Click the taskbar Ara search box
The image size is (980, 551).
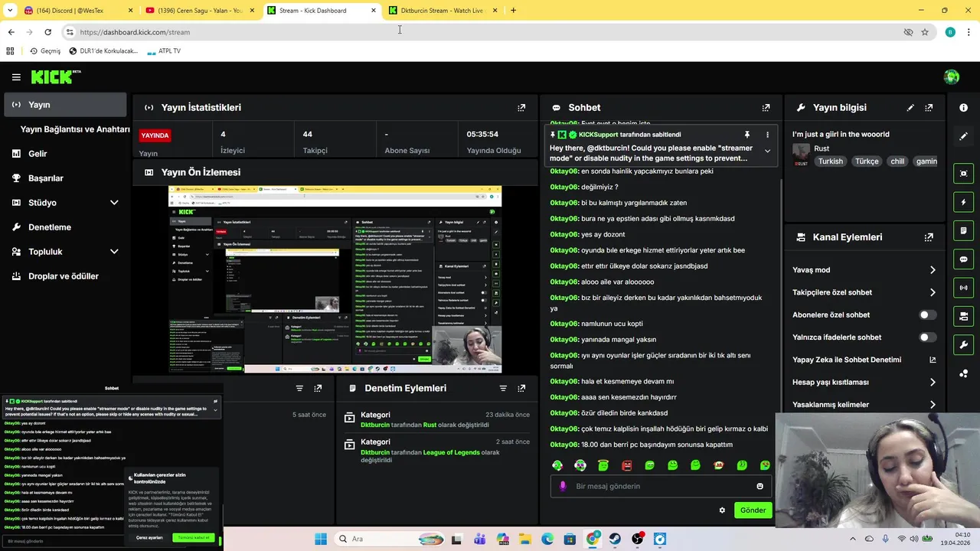(390, 539)
